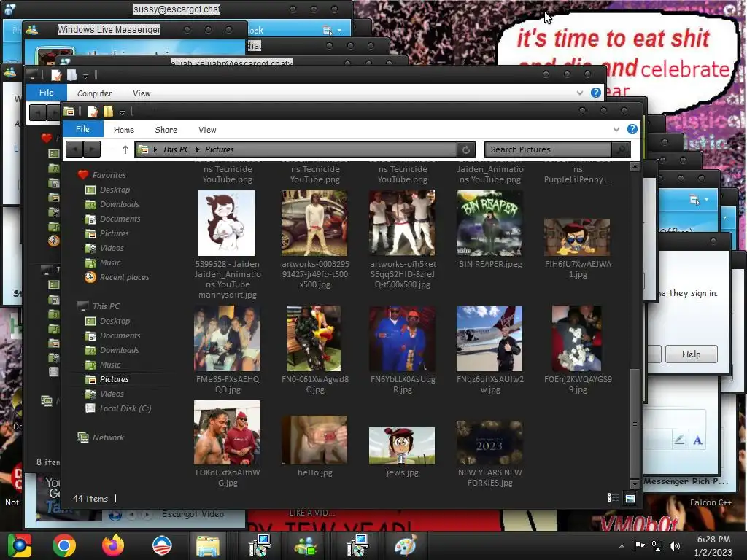Select Pictures under Favorites
This screenshot has width=747, height=560.
pos(115,233)
